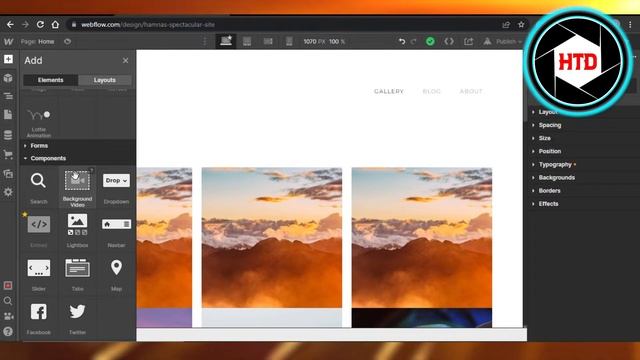Click the share project icon
Viewport: 640px width, 360px height.
[x=469, y=42]
